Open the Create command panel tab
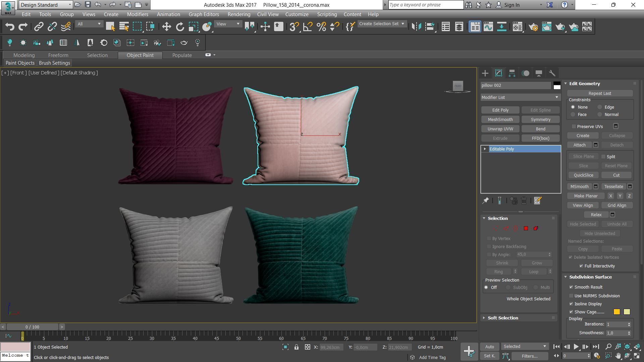This screenshot has width=644, height=362. pos(485,73)
